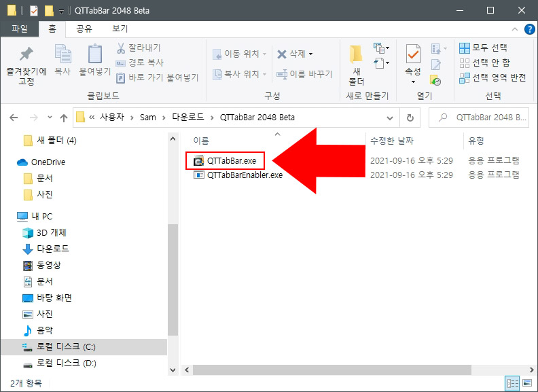
Task: Click Sam in the address path
Action: (x=148, y=118)
